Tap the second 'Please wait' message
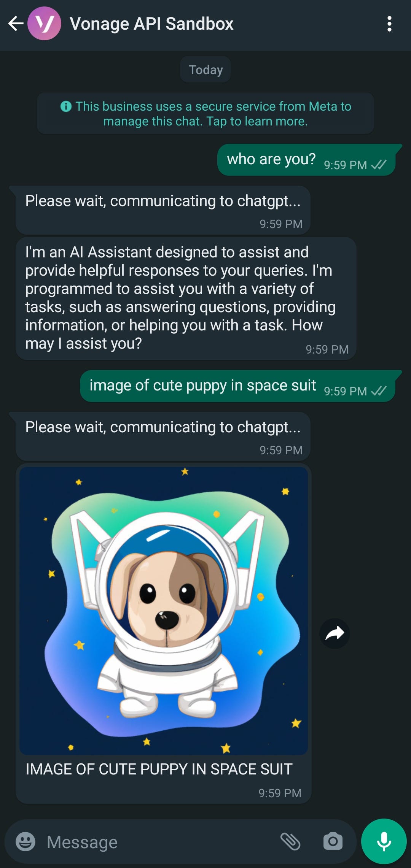This screenshot has width=411, height=868. pos(163,436)
